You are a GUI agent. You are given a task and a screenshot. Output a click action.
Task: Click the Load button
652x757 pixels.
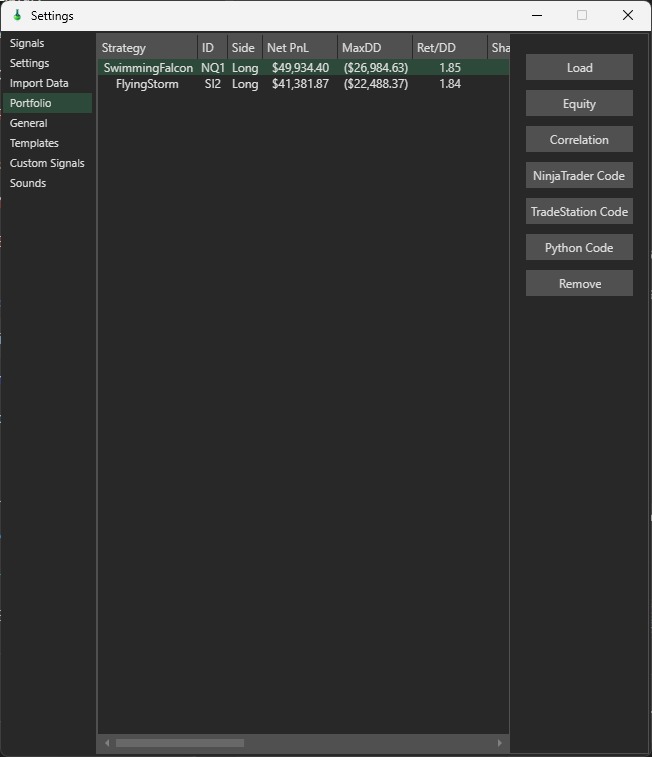(x=579, y=67)
